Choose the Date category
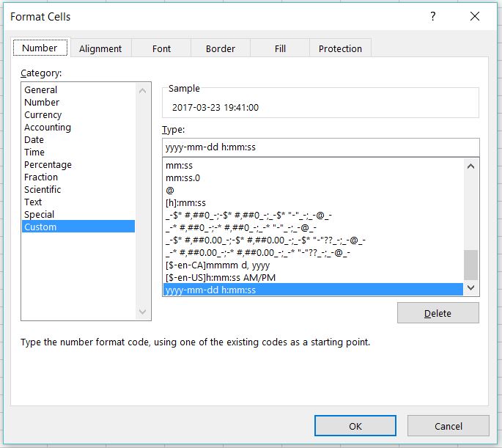The width and height of the screenshot is (502, 448). 34,139
